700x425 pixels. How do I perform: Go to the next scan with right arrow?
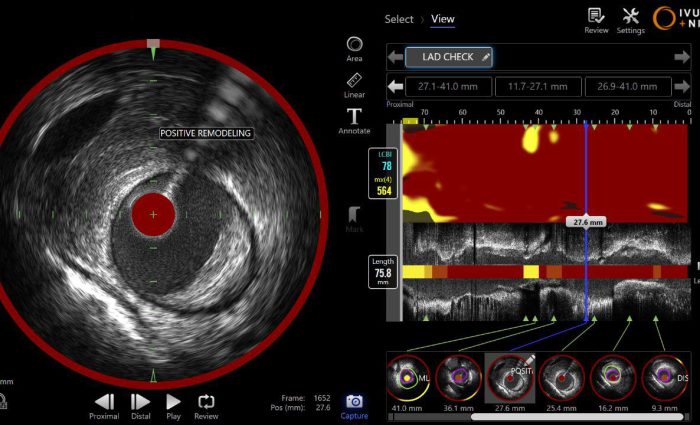pyautogui.click(x=682, y=57)
